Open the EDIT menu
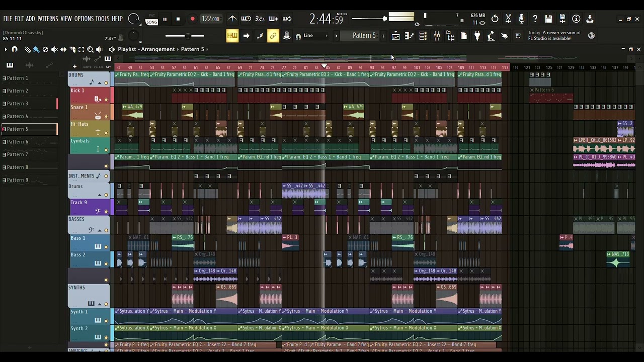644x362 pixels. point(19,19)
